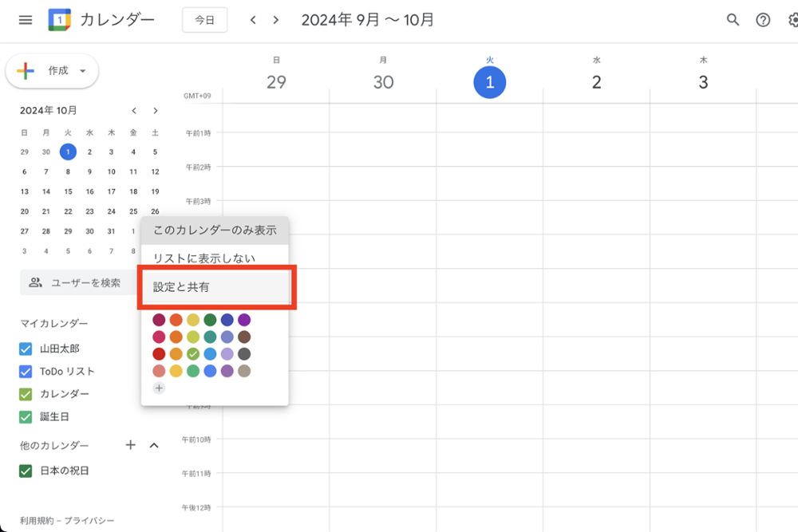
Task: Click the search magnifier icon
Action: pos(733,20)
